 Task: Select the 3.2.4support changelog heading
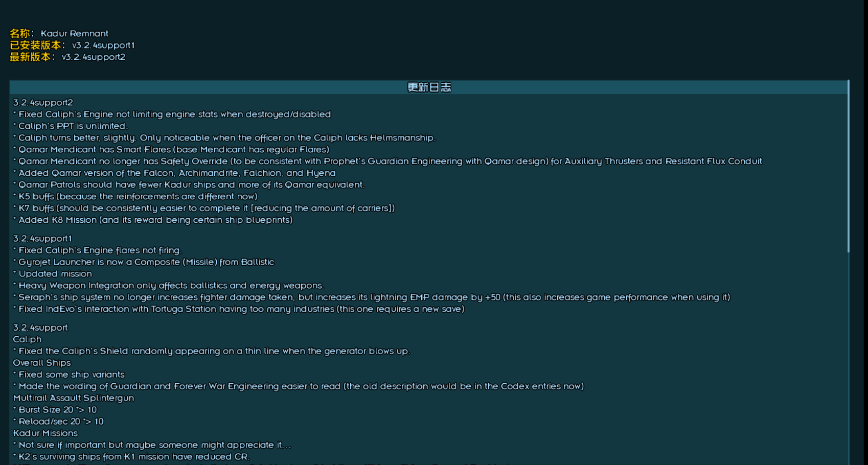coord(40,328)
